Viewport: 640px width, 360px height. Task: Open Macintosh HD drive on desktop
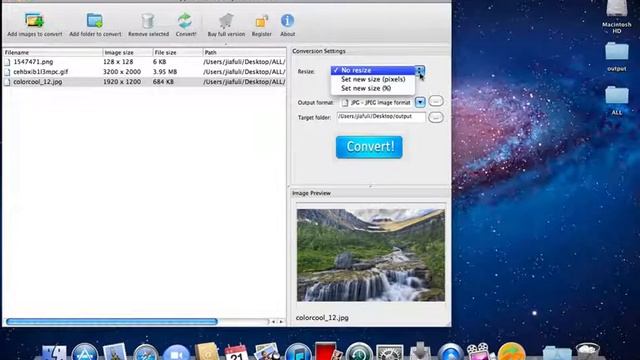point(617,9)
